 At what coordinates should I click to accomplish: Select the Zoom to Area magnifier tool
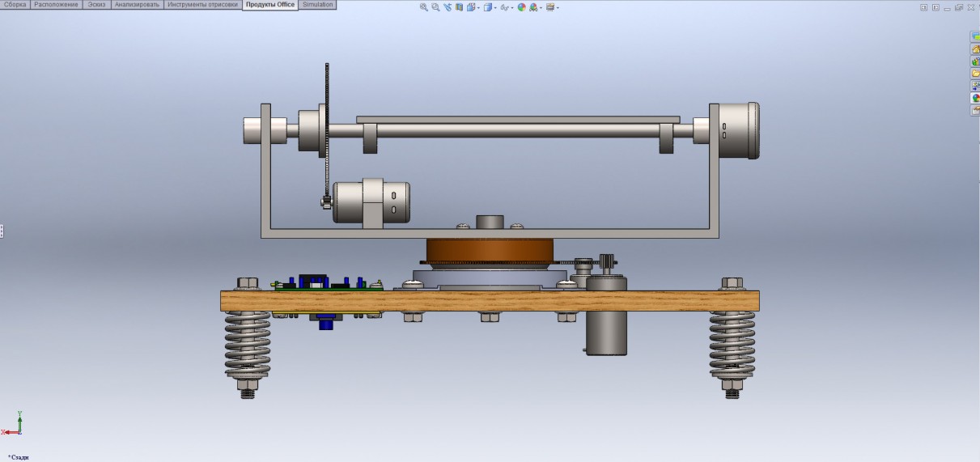coord(435,7)
